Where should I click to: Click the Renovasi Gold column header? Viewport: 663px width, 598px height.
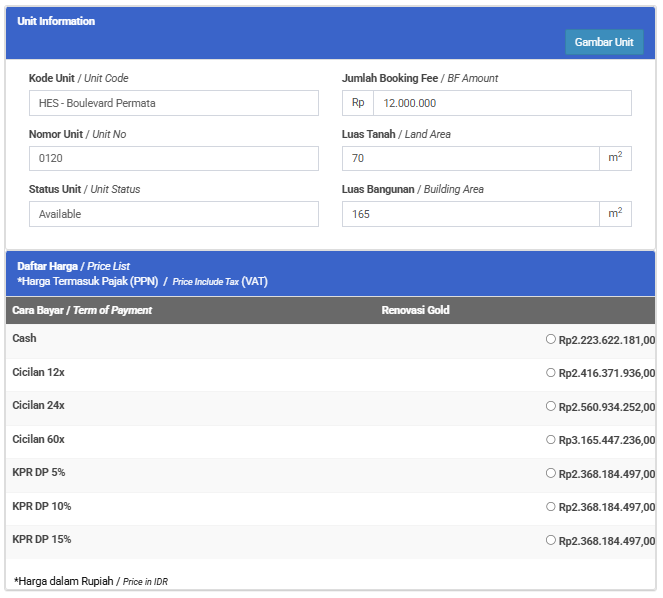(415, 310)
